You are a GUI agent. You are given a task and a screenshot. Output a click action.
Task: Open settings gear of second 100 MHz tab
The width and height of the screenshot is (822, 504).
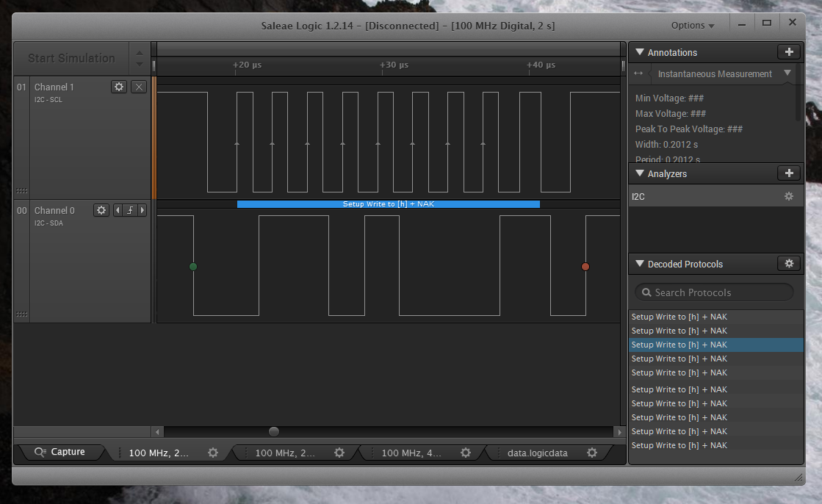tap(339, 453)
